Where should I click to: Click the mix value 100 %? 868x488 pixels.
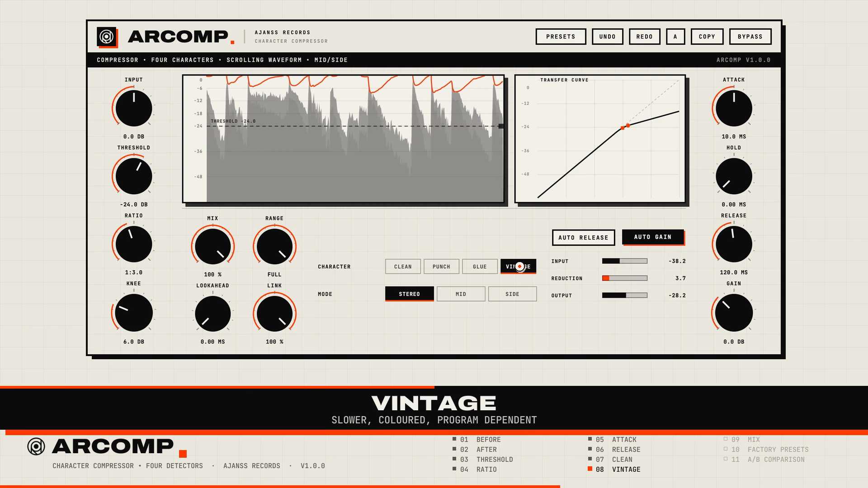pyautogui.click(x=212, y=275)
